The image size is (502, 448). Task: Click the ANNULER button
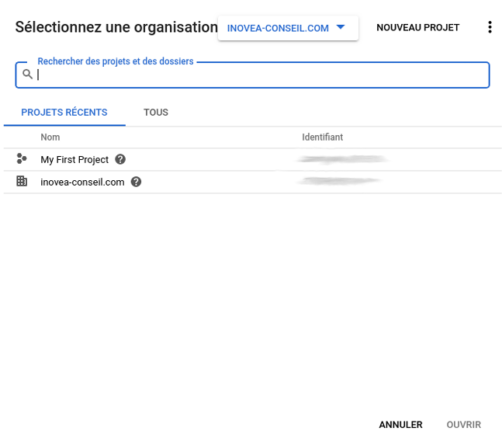click(400, 425)
